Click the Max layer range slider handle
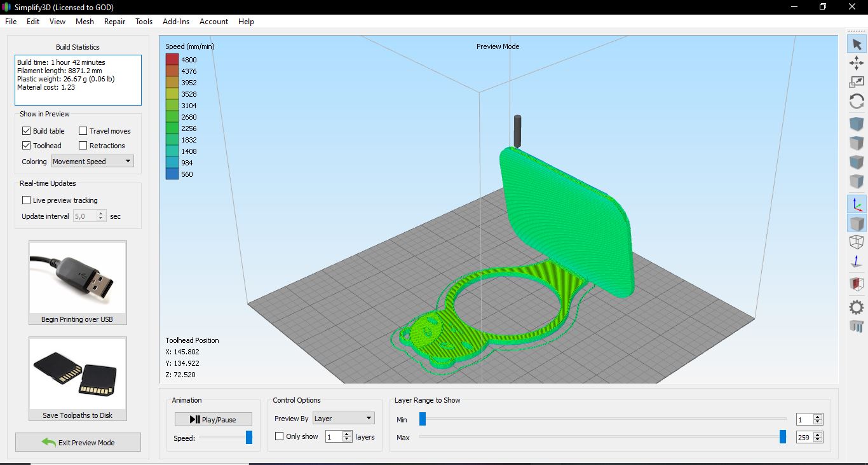Screen dimensions: 868x465 click(x=783, y=436)
